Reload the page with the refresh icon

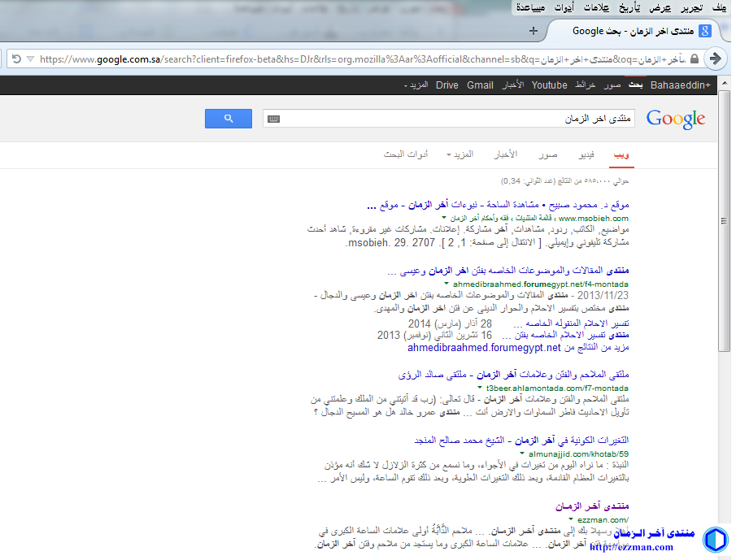click(x=15, y=59)
